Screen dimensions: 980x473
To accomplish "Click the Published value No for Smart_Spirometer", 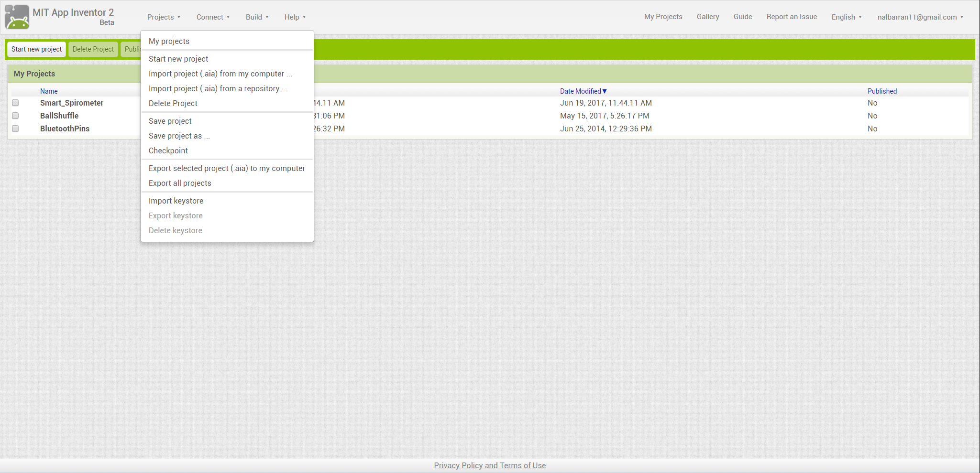I will click(x=872, y=103).
